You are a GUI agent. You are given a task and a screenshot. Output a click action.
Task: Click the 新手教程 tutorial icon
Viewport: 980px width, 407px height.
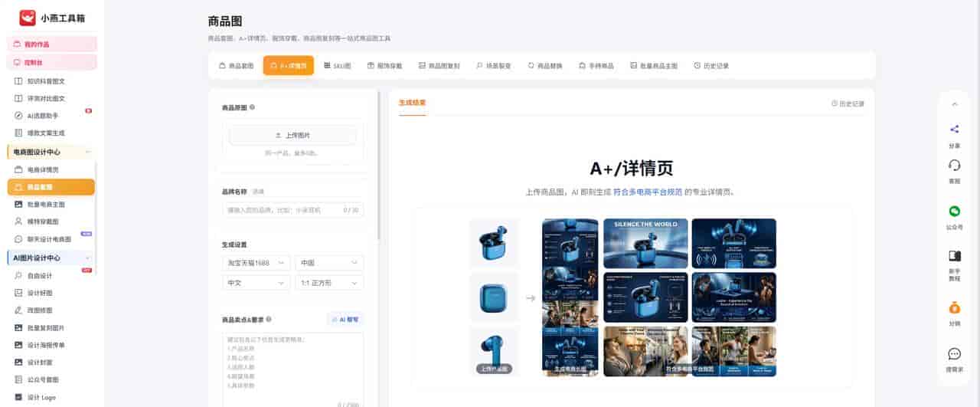coord(954,256)
